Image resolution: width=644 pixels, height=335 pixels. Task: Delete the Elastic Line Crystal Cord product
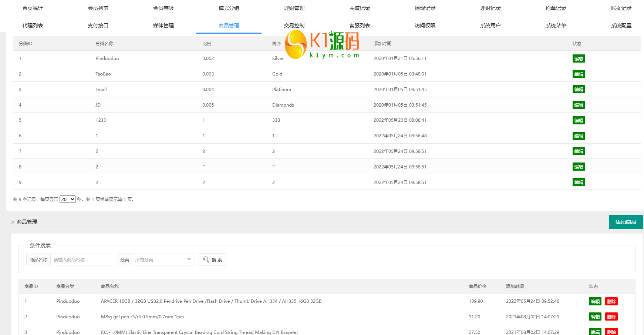[x=611, y=332]
